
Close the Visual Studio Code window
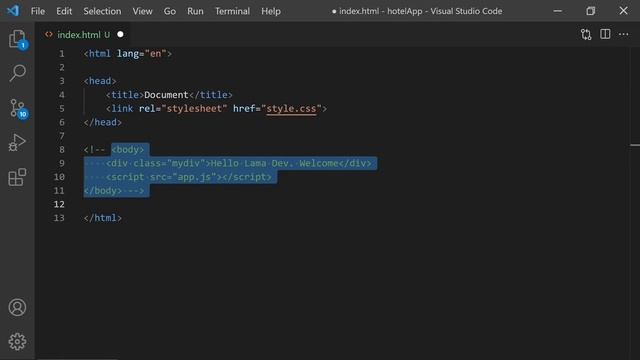click(623, 11)
